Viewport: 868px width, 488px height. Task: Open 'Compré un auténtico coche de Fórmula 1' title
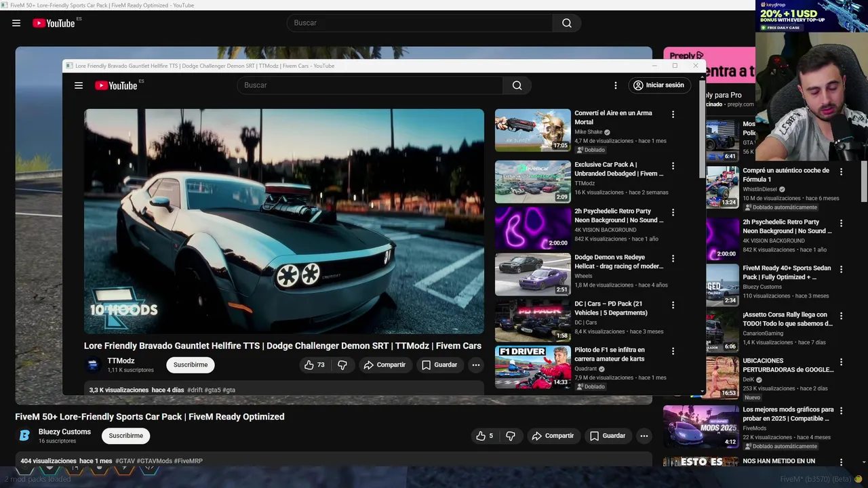point(786,175)
